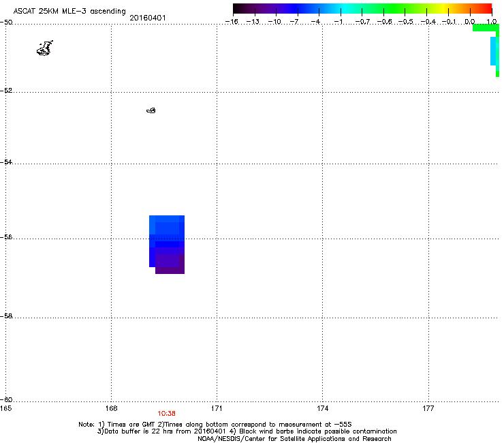Click the 171 longitude axis label
Image resolution: width=504 pixels, height=443 pixels.
tap(217, 408)
